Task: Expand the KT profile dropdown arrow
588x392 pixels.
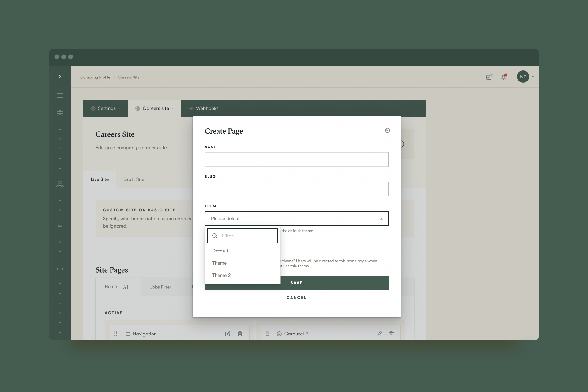Action: (533, 77)
